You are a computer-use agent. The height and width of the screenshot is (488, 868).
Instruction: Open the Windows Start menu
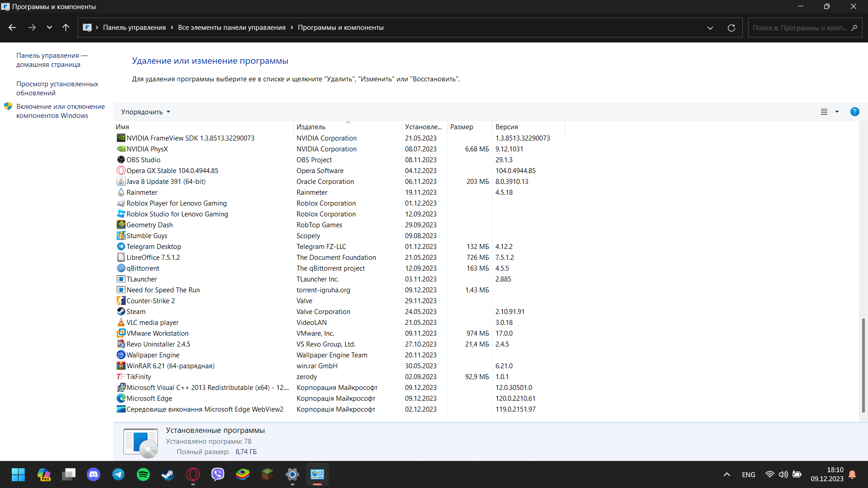tap(19, 474)
